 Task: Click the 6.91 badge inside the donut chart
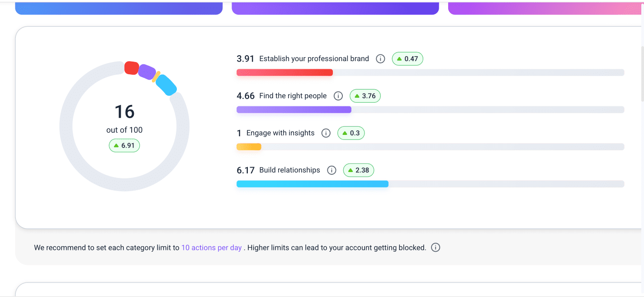(124, 145)
